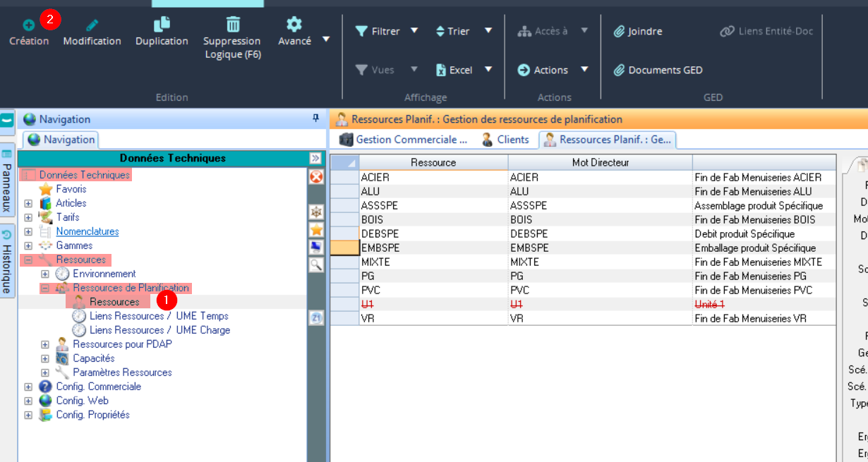868x462 pixels.
Task: Open the Avancé dropdown arrow
Action: pos(326,39)
